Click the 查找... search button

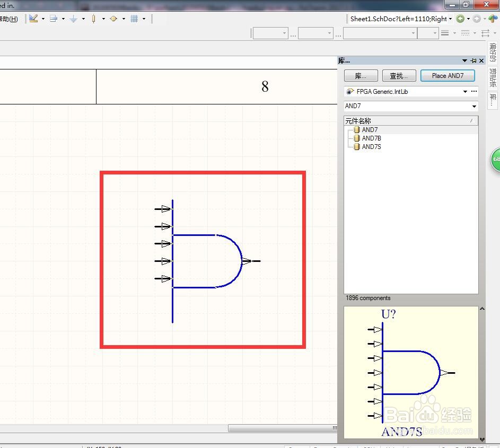399,76
